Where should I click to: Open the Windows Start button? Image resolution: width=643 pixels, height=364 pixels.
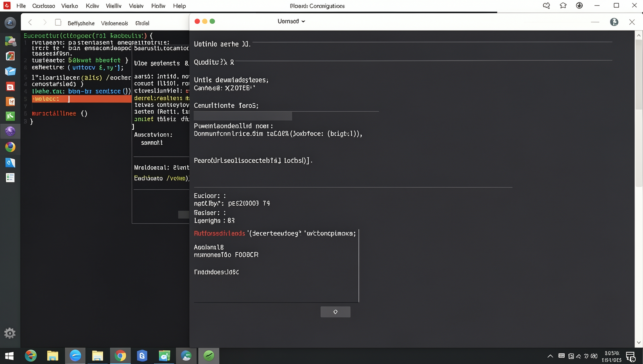9,356
